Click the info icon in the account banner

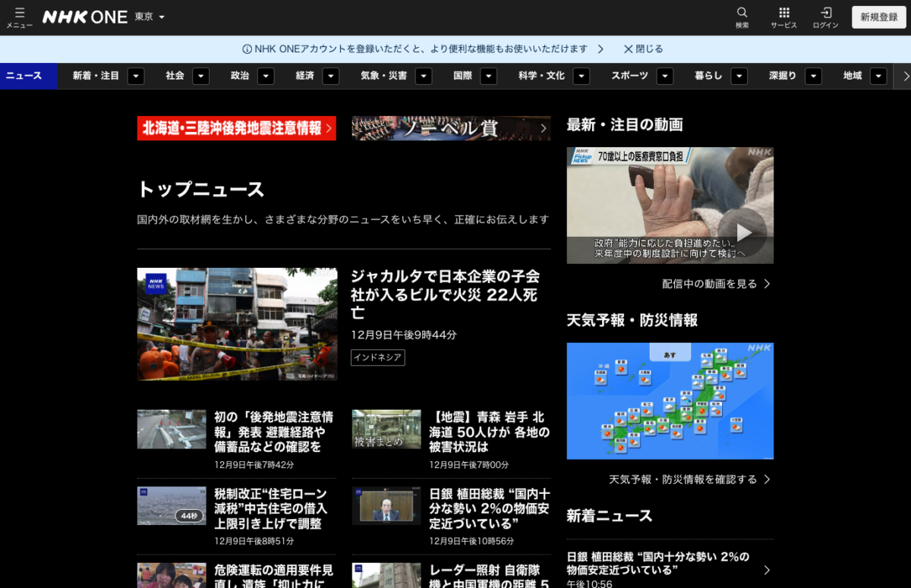coord(247,48)
